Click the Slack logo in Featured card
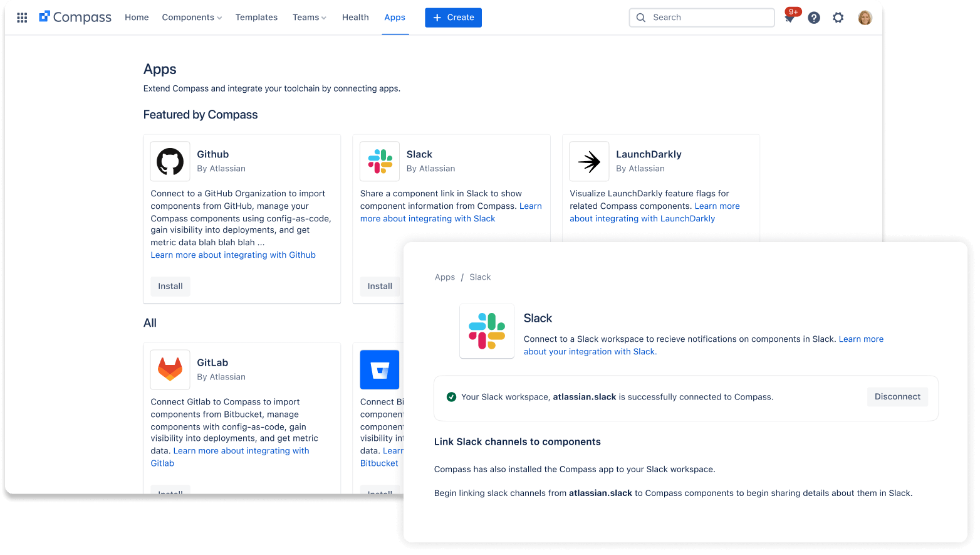Screen dimensions: 980x555 pyautogui.click(x=380, y=161)
